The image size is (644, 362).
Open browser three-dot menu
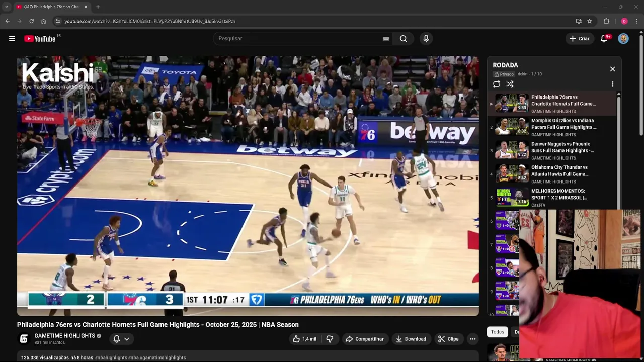pos(637,21)
